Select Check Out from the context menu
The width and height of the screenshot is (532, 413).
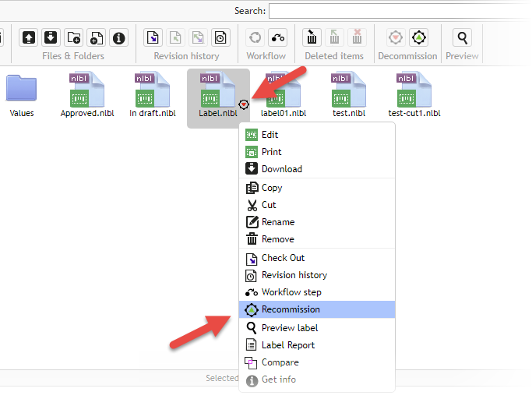283,258
